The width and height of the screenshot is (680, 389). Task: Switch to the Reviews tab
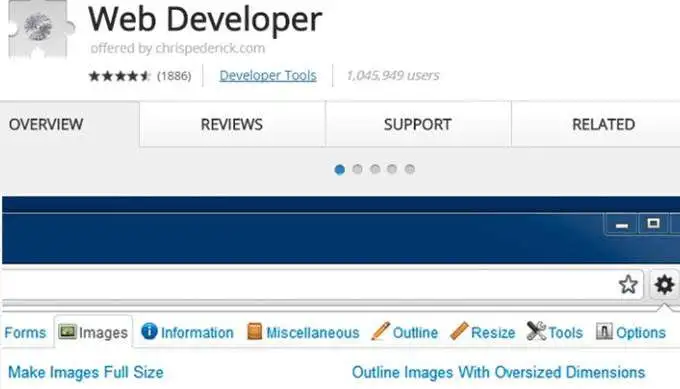232,124
